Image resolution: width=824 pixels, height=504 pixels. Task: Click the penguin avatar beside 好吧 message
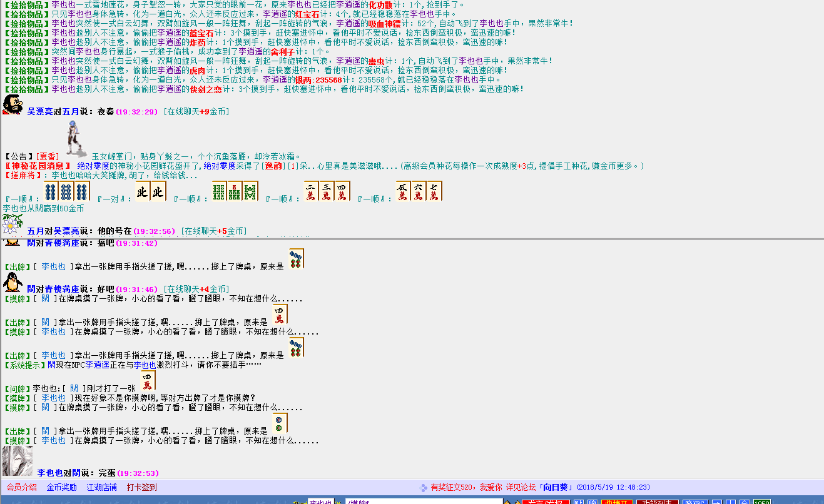click(x=13, y=283)
